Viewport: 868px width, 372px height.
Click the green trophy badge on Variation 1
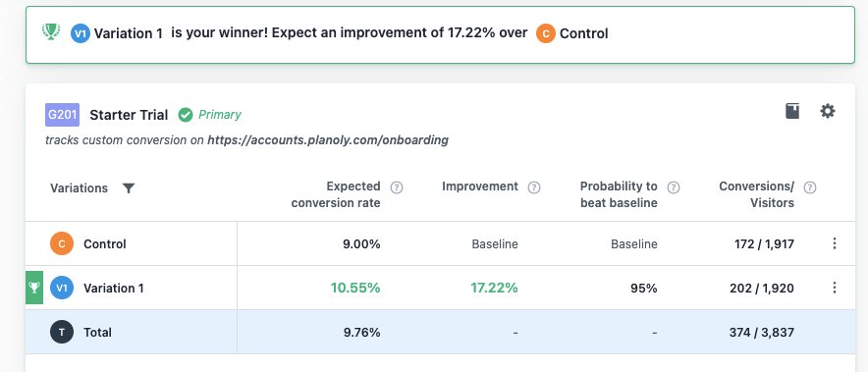click(x=34, y=288)
